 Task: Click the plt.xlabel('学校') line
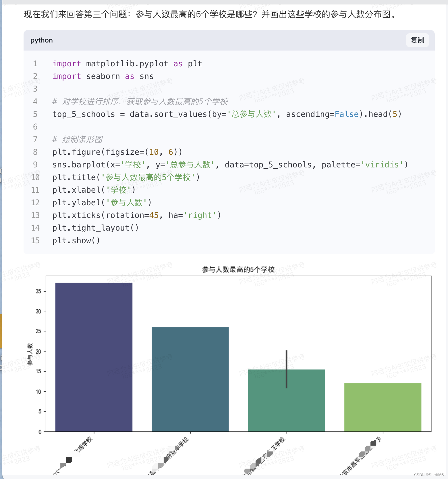[x=94, y=190]
